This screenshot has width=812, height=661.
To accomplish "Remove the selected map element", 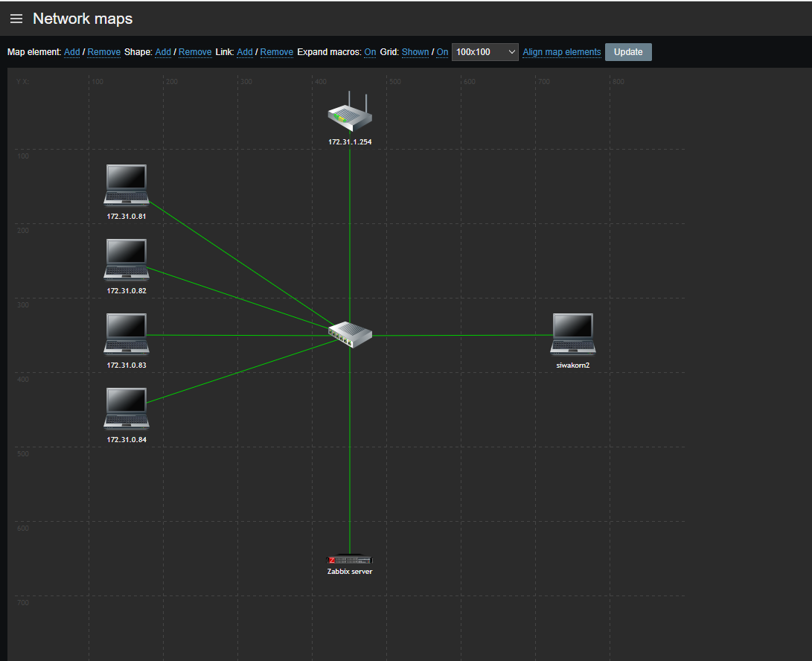I will (104, 52).
